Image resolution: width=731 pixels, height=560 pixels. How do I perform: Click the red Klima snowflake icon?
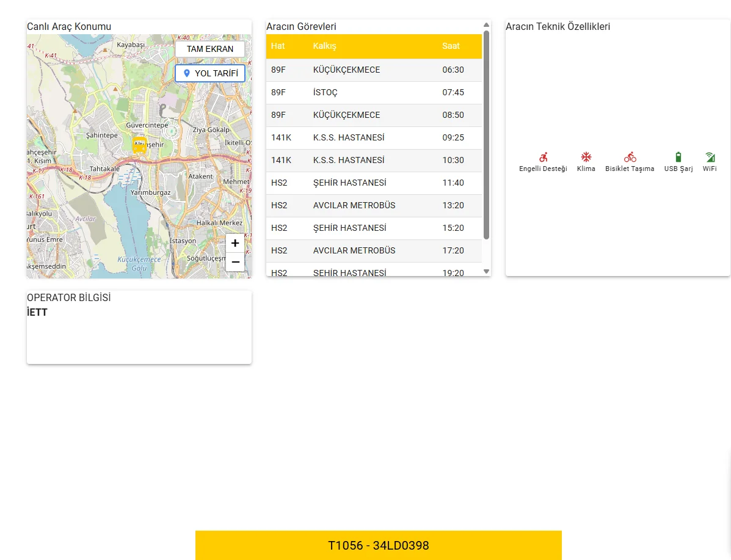586,157
